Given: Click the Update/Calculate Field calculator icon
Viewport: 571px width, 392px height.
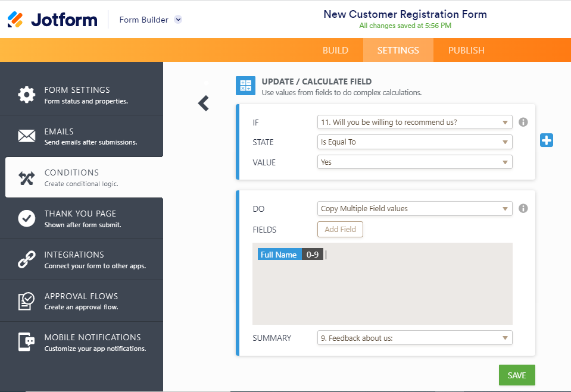Looking at the screenshot, I should pyautogui.click(x=245, y=86).
